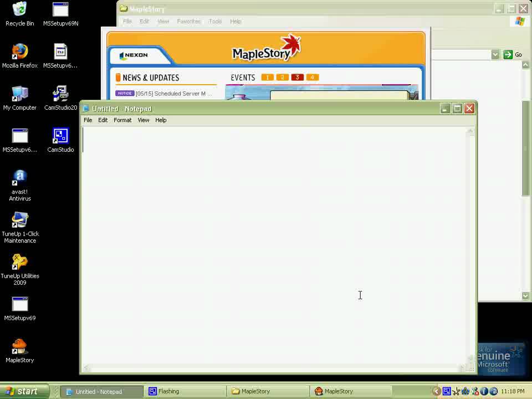Screen dimensions: 532x399
Task: Switch to MapleStory game taskbar button
Action: pyautogui.click(x=351, y=392)
